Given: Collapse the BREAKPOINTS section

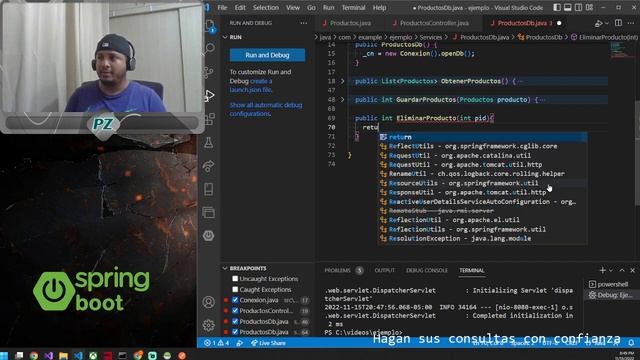Looking at the screenshot, I should 225,268.
